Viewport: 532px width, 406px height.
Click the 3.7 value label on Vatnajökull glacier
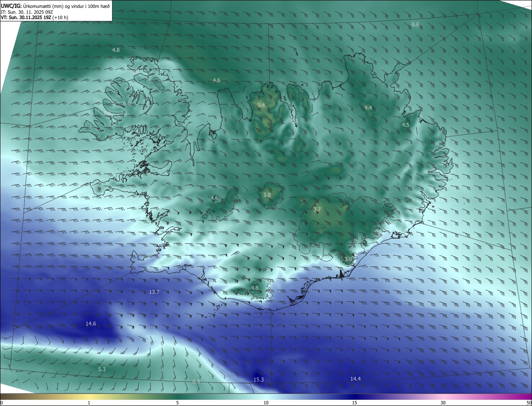(317, 210)
